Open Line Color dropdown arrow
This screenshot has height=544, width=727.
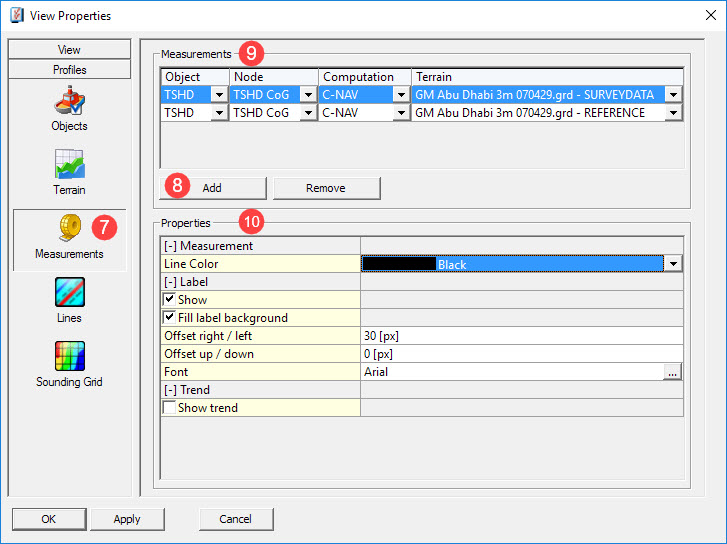tap(674, 264)
